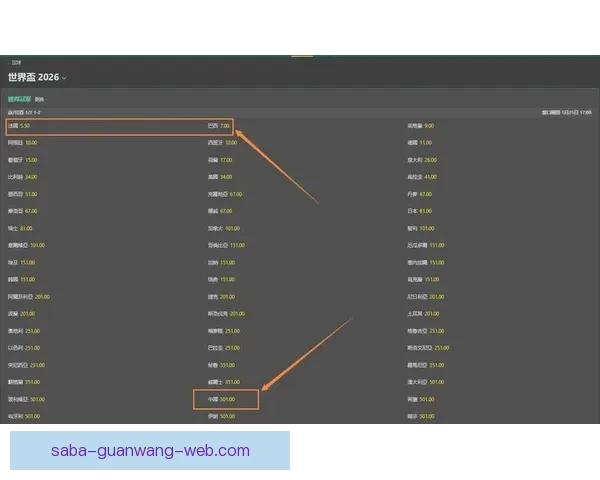600x480 pixels.
Task: Pick 日本 at odds 81.00
Action: point(419,211)
